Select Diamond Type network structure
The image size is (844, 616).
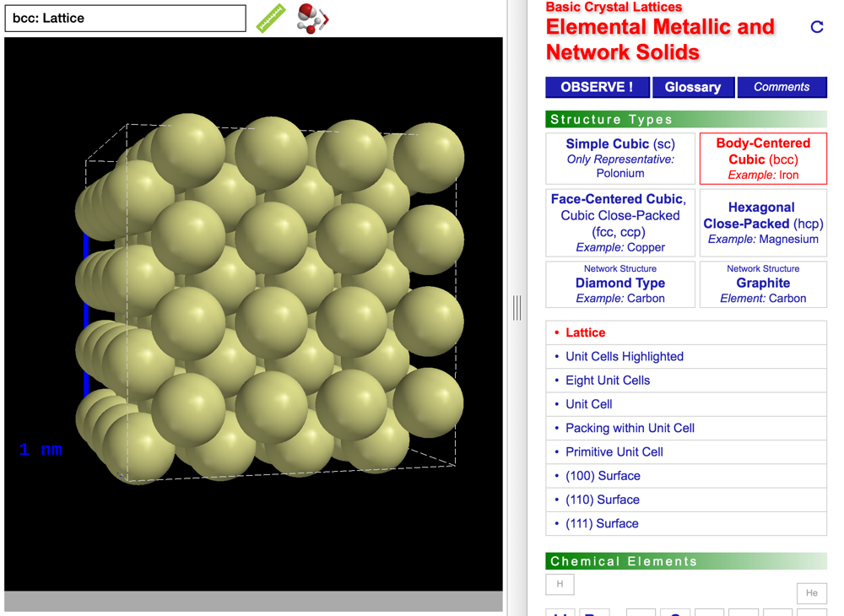620,284
